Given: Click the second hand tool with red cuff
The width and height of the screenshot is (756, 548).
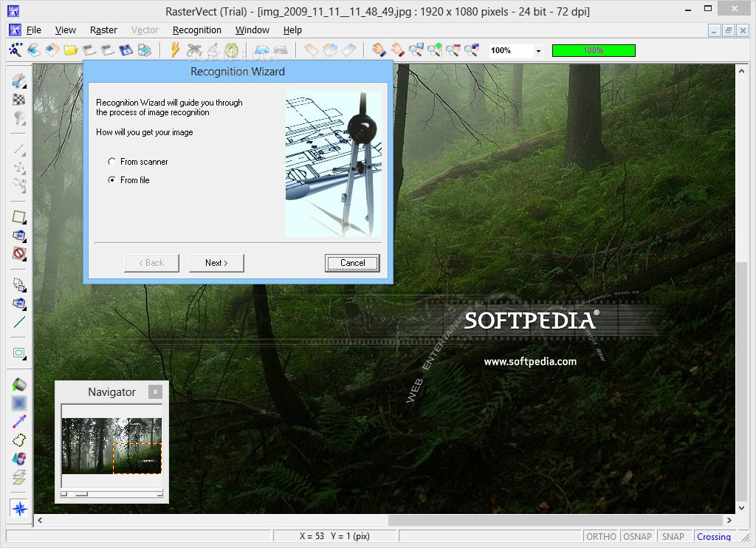Looking at the screenshot, I should pos(397,50).
